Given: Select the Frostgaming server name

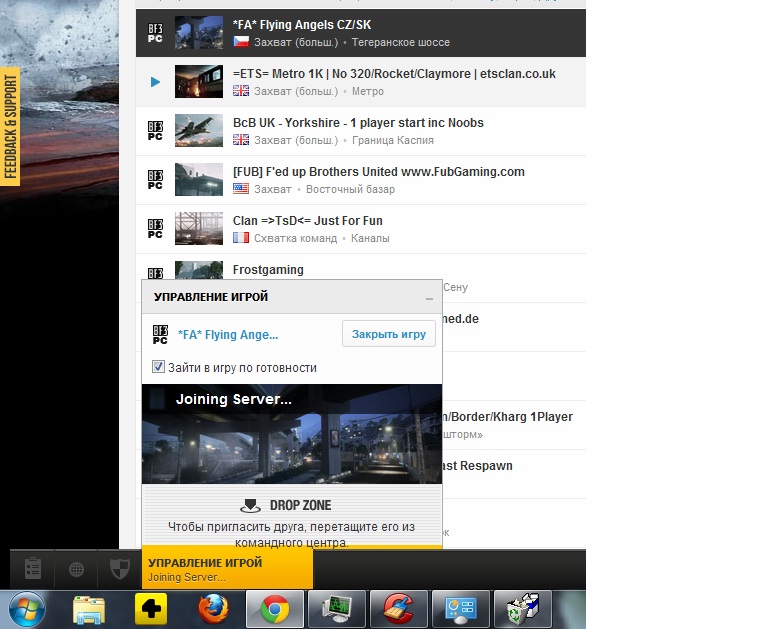Looking at the screenshot, I should click(x=268, y=270).
